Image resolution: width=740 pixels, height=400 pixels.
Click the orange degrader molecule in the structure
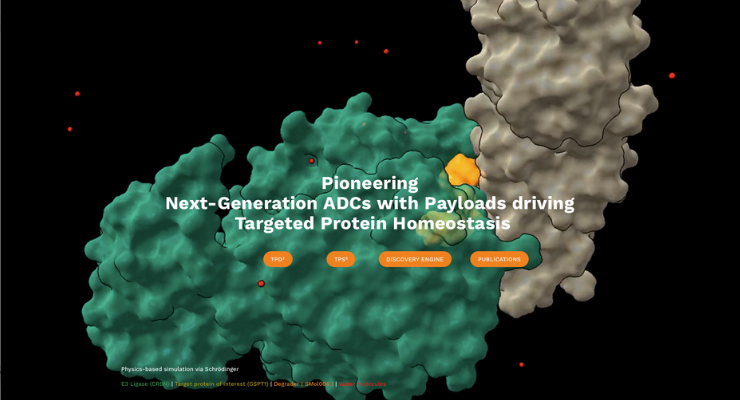coord(462,170)
